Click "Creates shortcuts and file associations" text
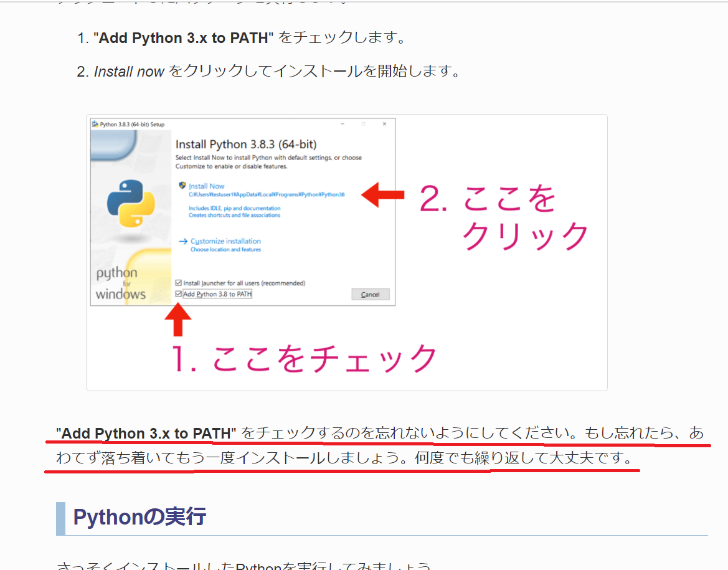The image size is (728, 570). coord(234,215)
